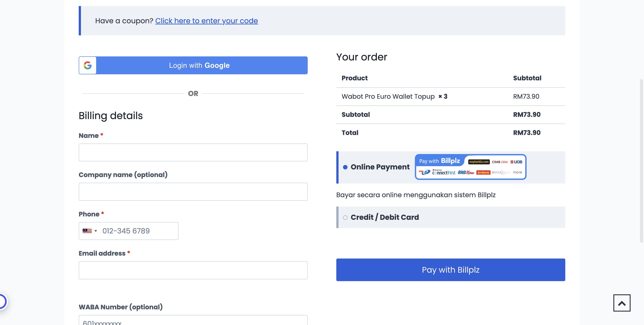Click the Malaysian flag selector on phone field
Viewport: 644px width, 325px height.
87,231
